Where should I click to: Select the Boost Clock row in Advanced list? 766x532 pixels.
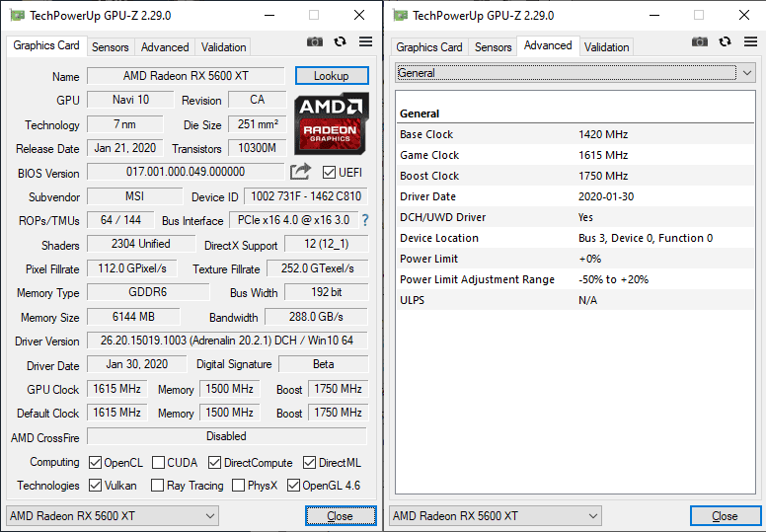point(575,176)
